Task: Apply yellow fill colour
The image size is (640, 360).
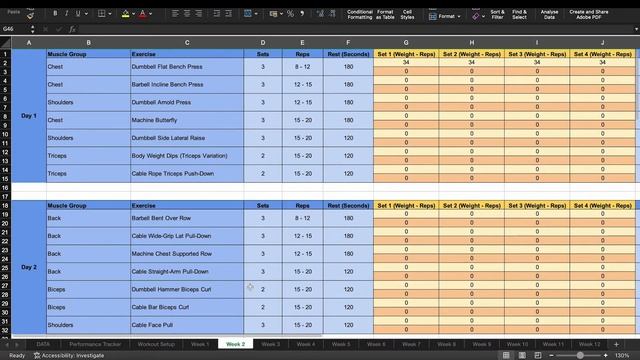Action: coord(126,14)
